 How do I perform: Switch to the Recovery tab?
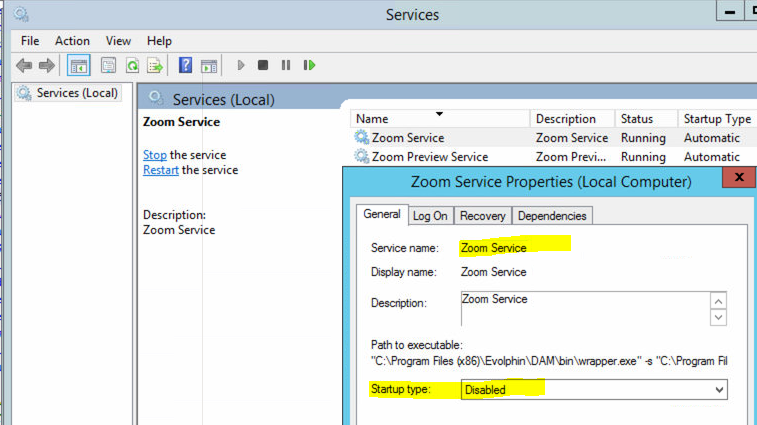(483, 216)
